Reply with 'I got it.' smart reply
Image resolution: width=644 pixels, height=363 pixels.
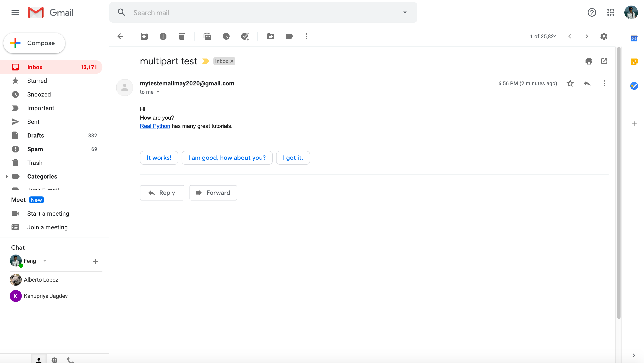pos(293,158)
